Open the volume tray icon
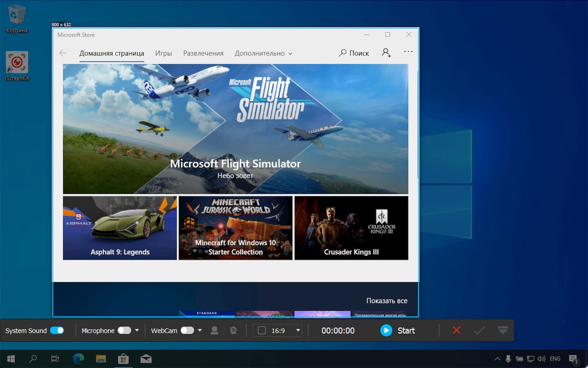The width and height of the screenshot is (588, 368). [541, 359]
